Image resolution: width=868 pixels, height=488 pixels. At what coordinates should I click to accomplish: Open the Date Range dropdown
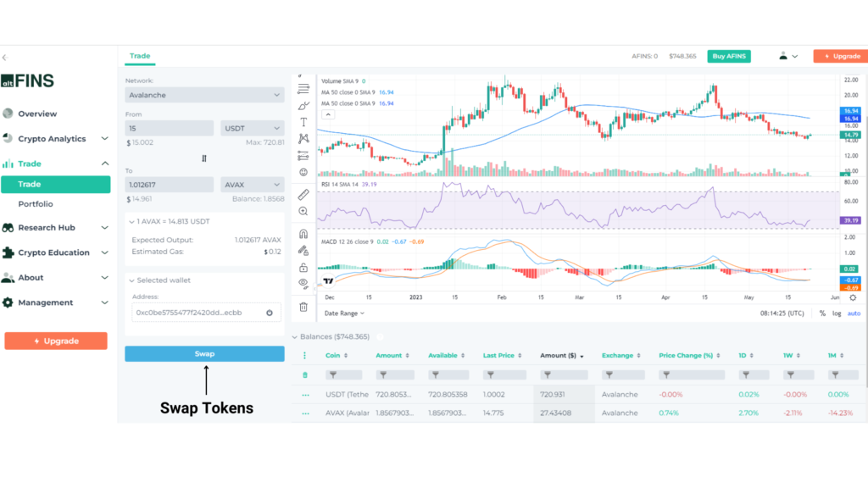coord(344,313)
